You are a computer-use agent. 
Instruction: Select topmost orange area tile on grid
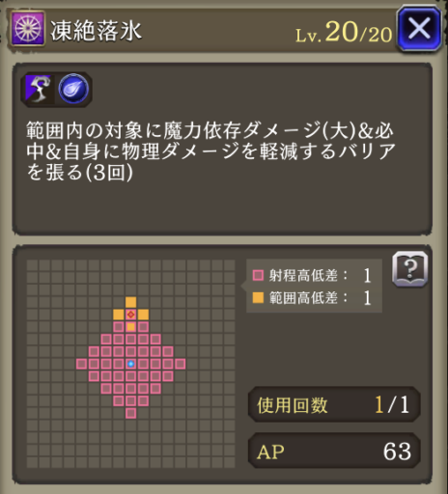point(130,302)
